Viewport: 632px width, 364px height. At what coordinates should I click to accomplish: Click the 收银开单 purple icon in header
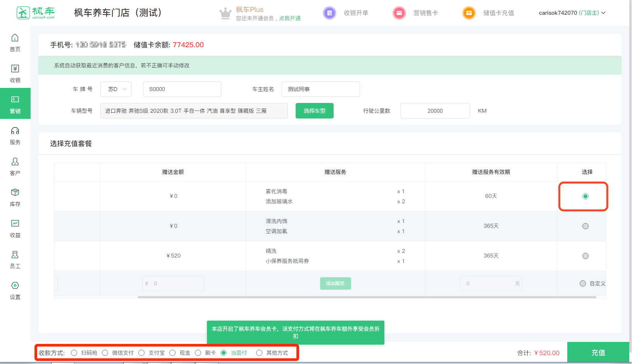[329, 13]
